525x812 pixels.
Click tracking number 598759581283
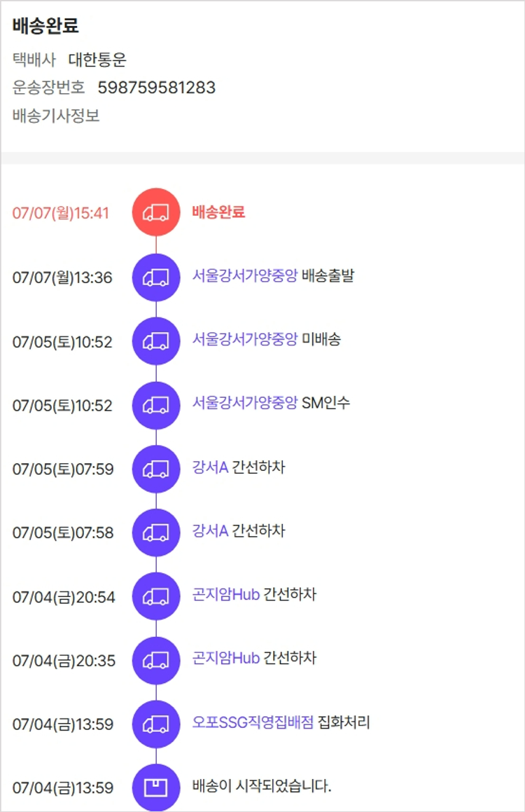(156, 88)
